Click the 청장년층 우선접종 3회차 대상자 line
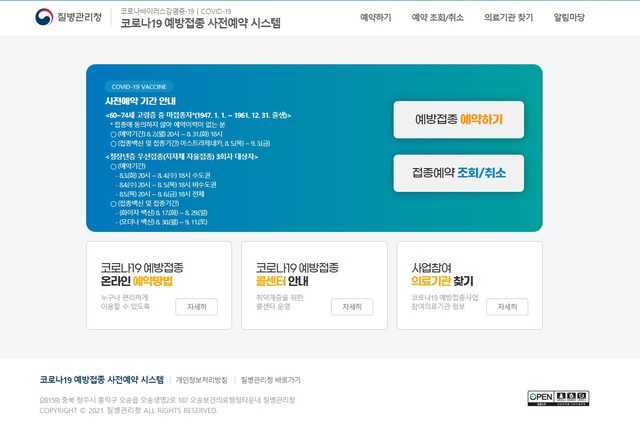This screenshot has width=640, height=441. (182, 157)
